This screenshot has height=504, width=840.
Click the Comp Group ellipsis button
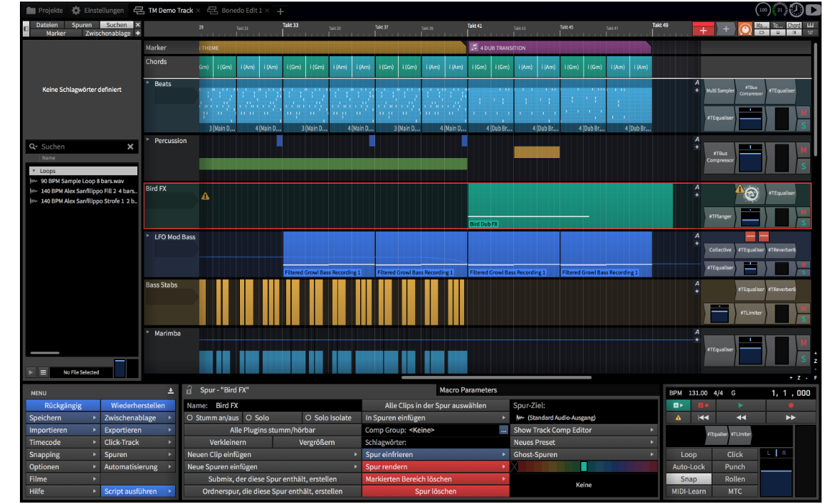click(503, 430)
